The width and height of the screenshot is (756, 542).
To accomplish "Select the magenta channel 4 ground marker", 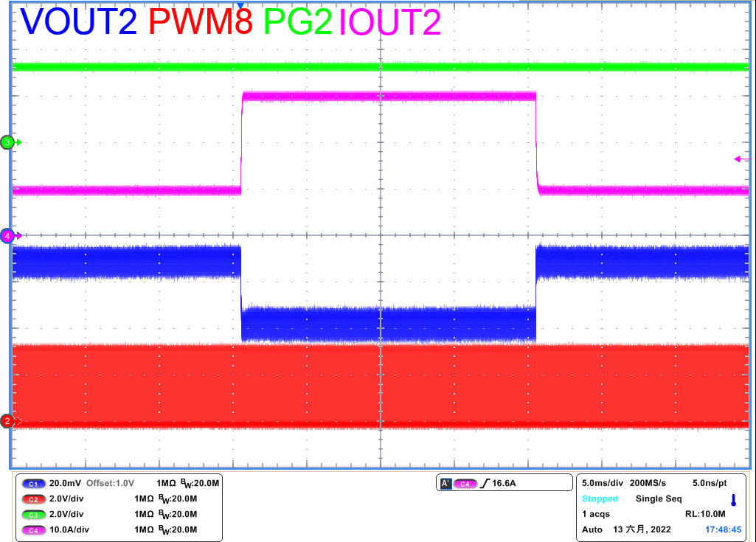I will coord(8,236).
